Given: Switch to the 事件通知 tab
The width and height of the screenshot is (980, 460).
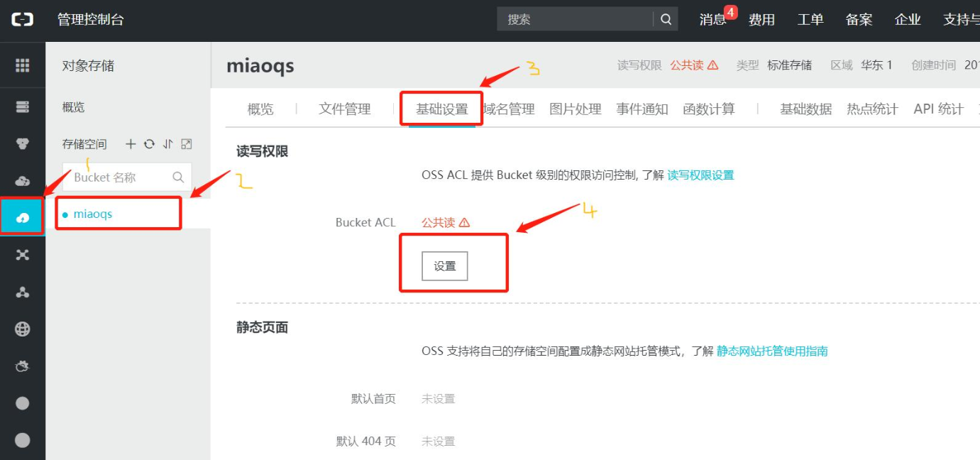Looking at the screenshot, I should coord(642,109).
